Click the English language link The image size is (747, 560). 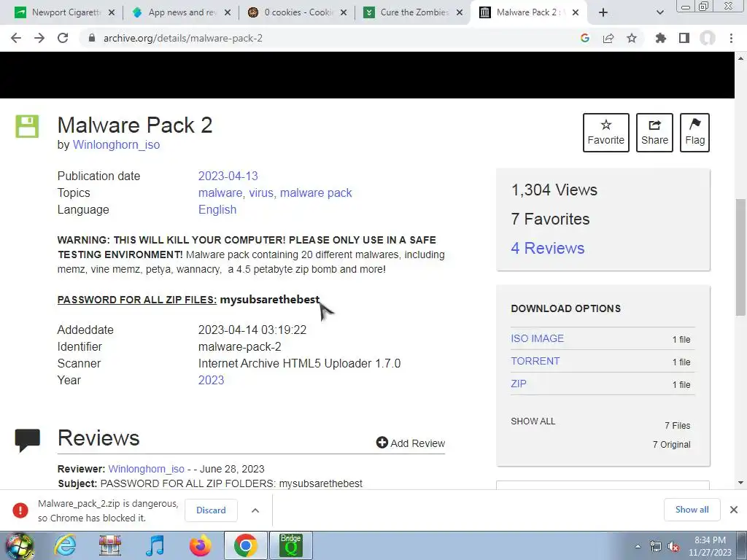click(217, 209)
